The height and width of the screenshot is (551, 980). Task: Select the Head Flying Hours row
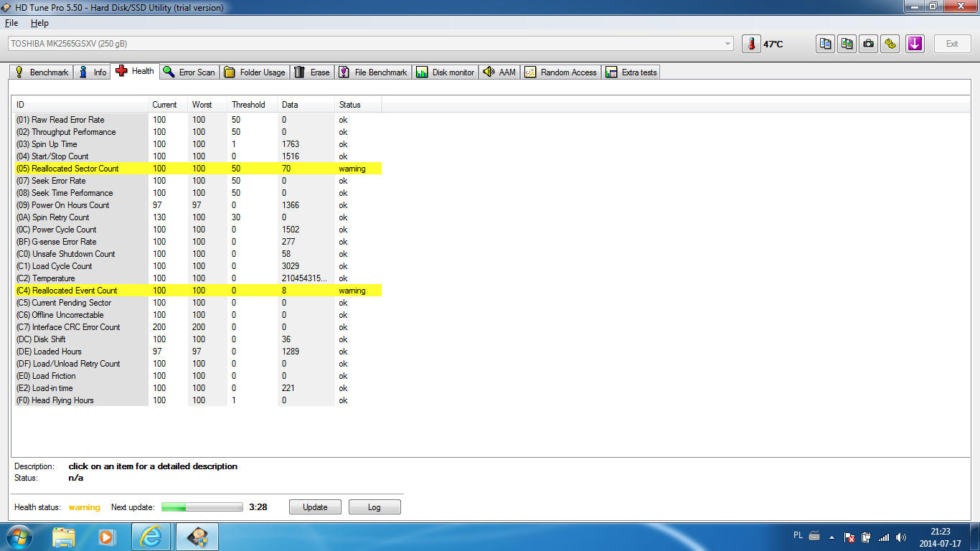pyautogui.click(x=198, y=400)
